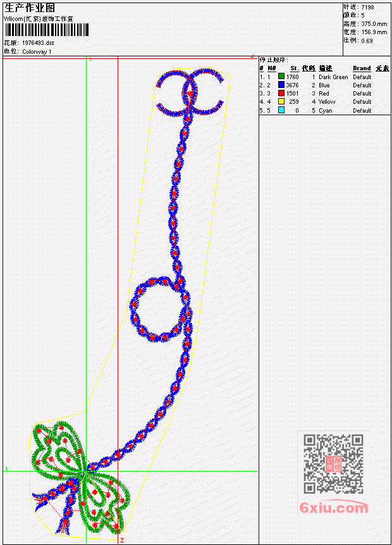392x545 pixels.
Task: Click the 'N#' column header
Action: coord(271,68)
